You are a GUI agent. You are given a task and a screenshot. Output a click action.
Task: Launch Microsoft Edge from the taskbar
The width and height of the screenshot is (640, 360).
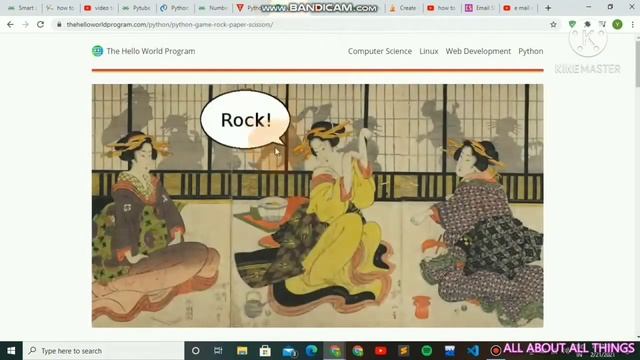pyautogui.click(x=312, y=351)
